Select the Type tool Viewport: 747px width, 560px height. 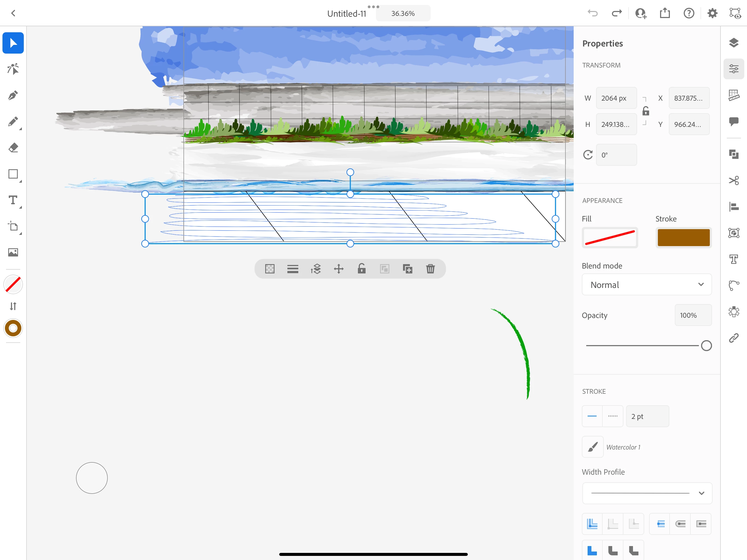[x=13, y=200]
